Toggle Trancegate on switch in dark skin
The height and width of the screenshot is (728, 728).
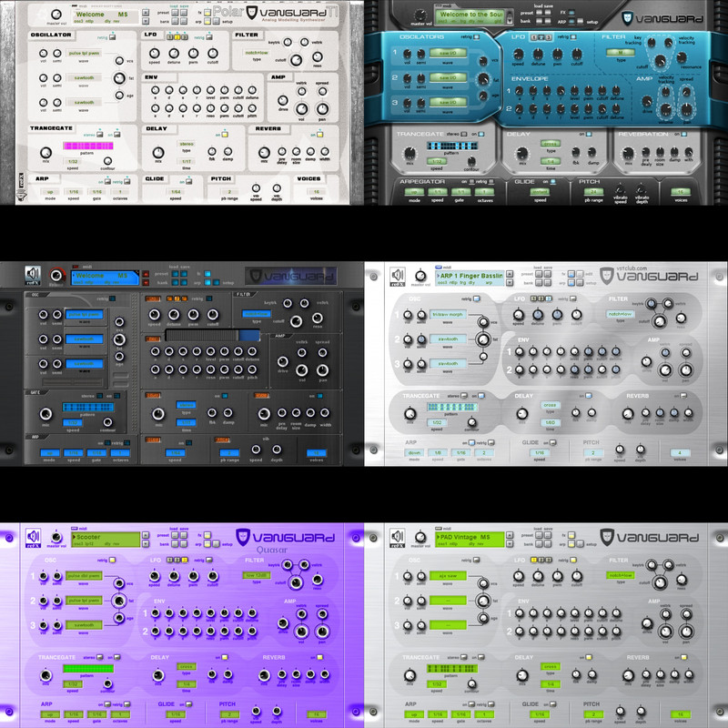[x=116, y=396]
